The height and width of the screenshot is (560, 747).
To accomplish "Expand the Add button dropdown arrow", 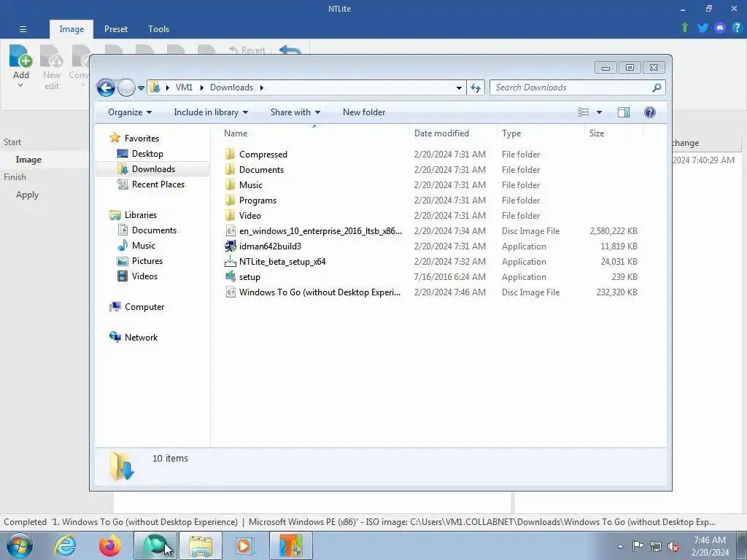I will point(20,85).
